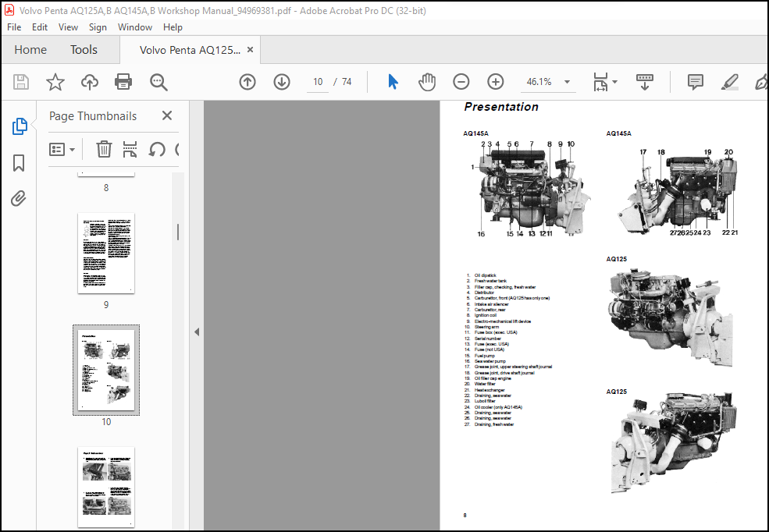This screenshot has width=769, height=532.
Task: Open the View menu
Action: click(x=68, y=27)
